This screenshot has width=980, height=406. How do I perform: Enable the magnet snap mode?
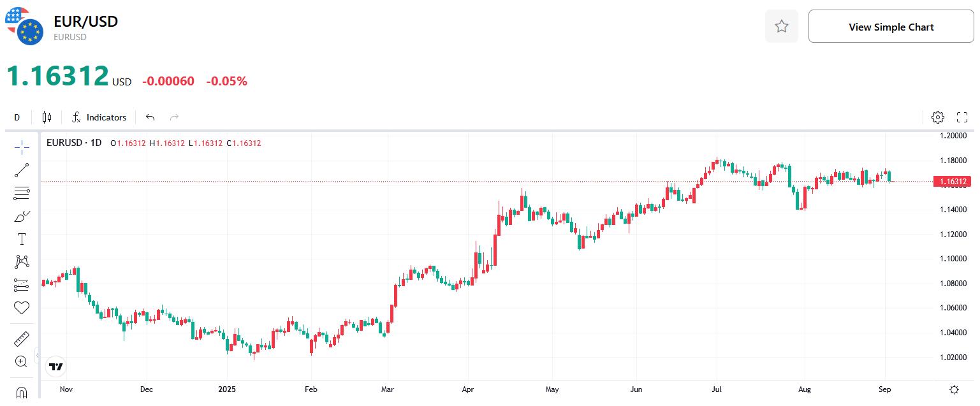(x=21, y=392)
